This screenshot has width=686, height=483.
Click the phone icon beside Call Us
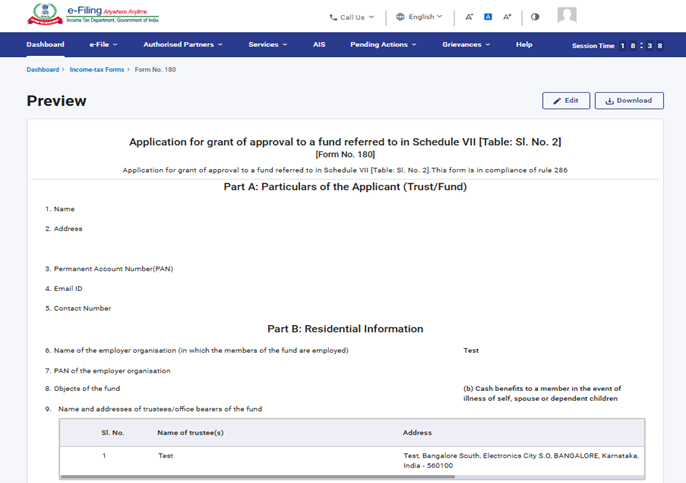point(333,17)
